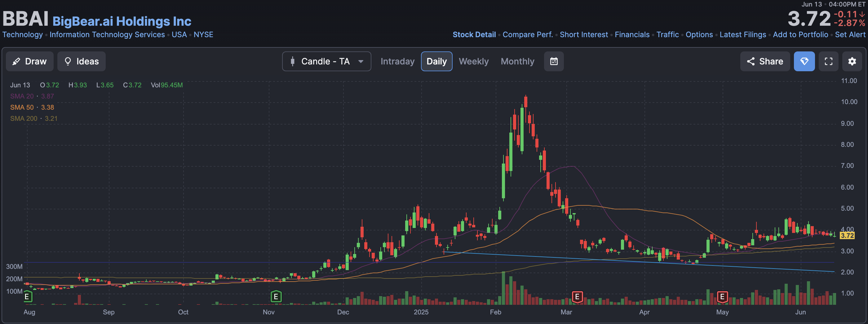
Task: Click the Feb label on time axis
Action: 495,312
